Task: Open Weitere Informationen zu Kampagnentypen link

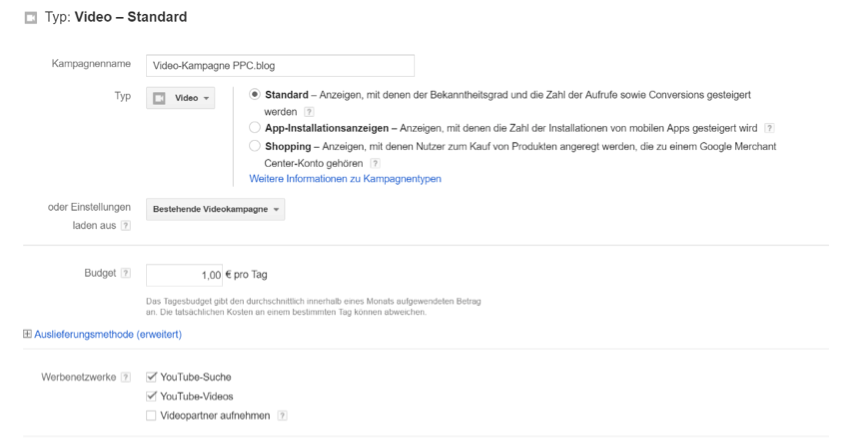Action: [345, 179]
